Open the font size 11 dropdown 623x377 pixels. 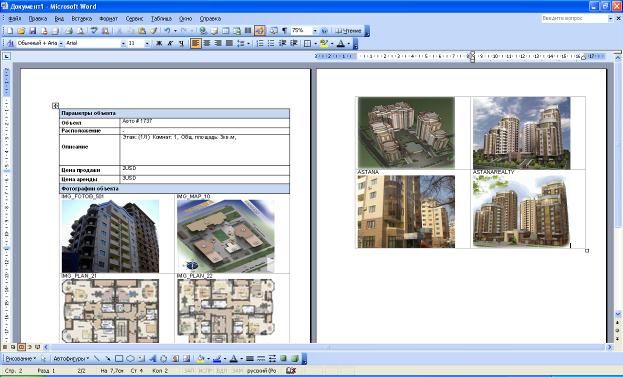(x=147, y=43)
